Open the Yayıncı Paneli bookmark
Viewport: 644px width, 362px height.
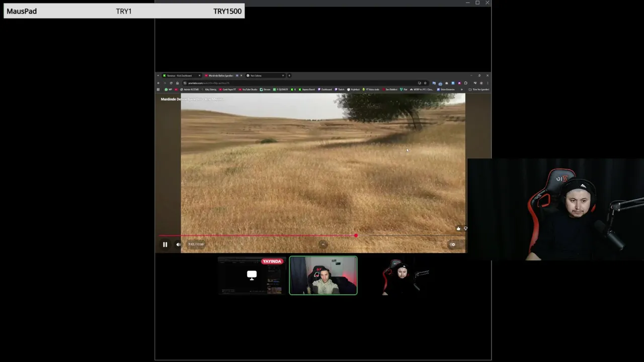(307, 89)
